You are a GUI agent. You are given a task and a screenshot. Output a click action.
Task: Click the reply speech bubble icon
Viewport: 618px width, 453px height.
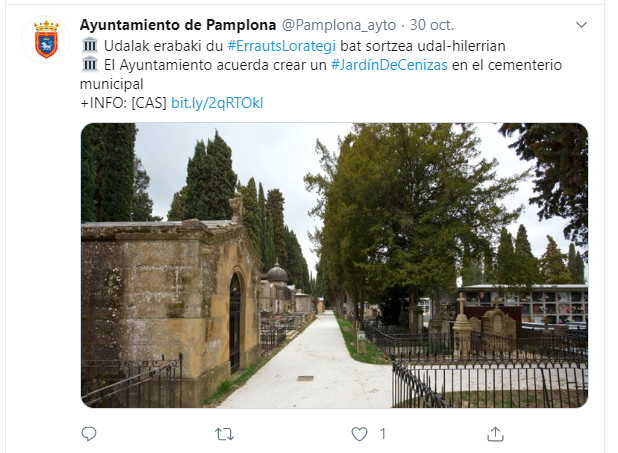coord(89,434)
